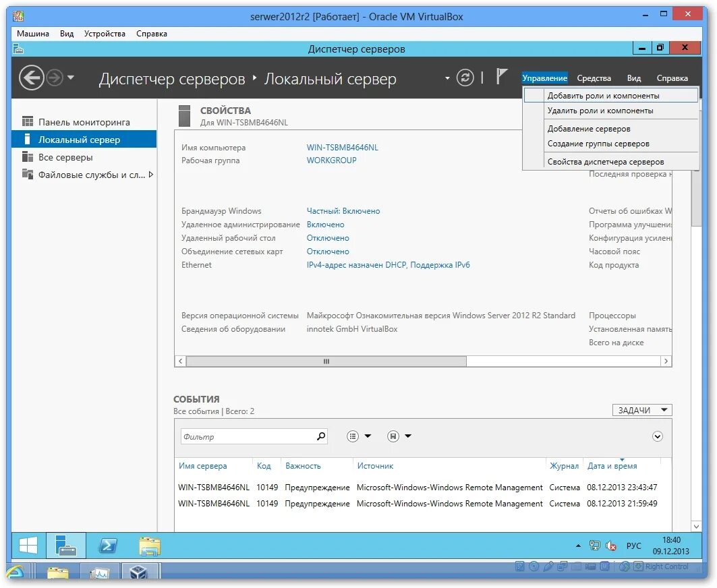717x588 pixels.
Task: Click the horizontal scrollbar thumb in properties
Action: (x=326, y=361)
